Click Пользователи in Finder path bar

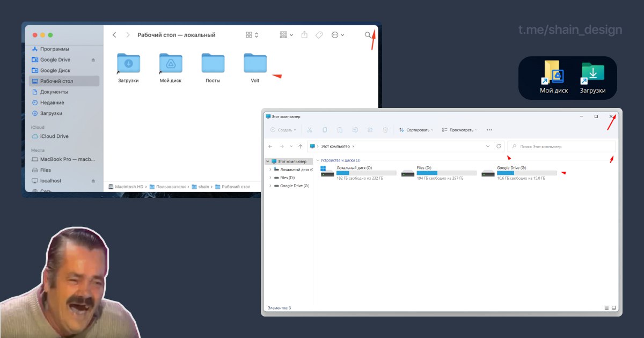point(167,187)
